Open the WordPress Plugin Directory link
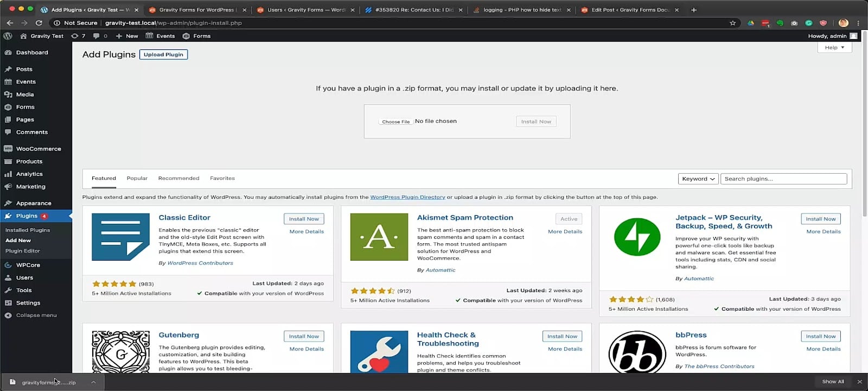 coord(407,197)
